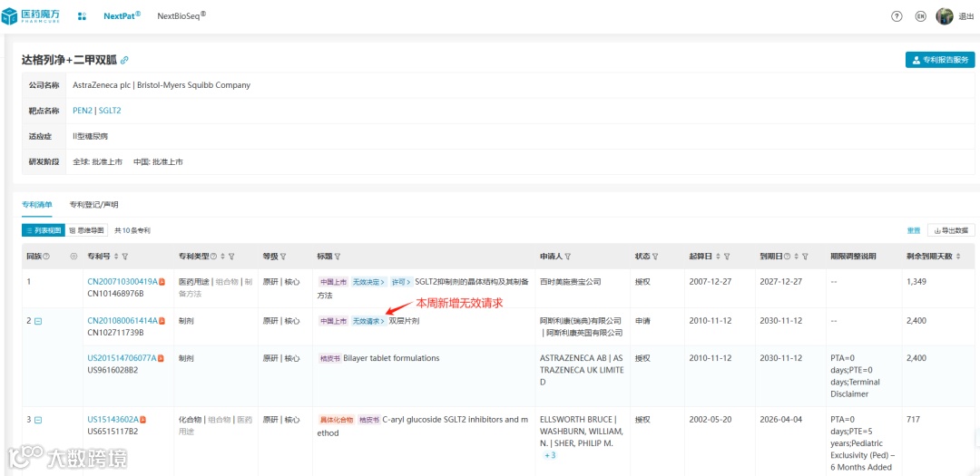The width and height of the screenshot is (980, 476).
Task: Open PDF icon next to CN201080061414A
Action: point(162,321)
